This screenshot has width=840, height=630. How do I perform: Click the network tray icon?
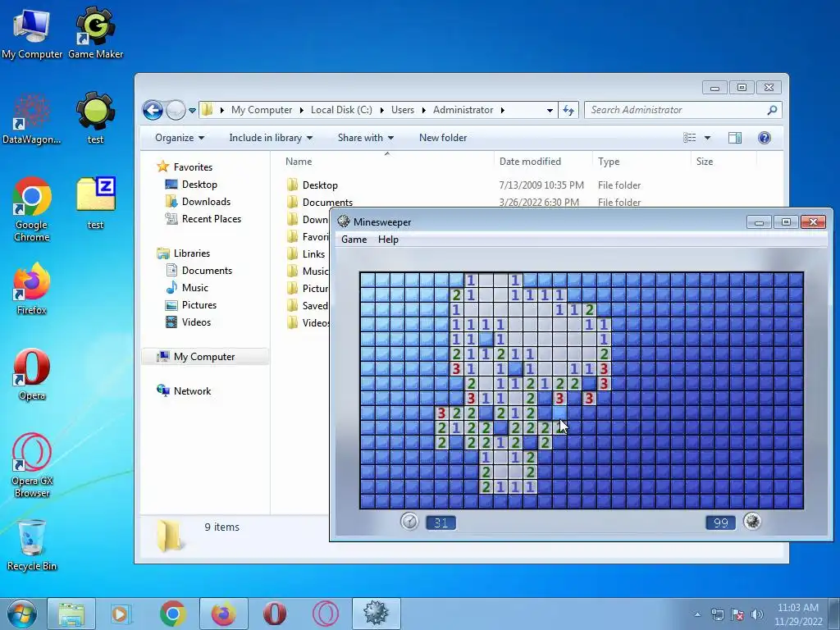[x=717, y=614]
